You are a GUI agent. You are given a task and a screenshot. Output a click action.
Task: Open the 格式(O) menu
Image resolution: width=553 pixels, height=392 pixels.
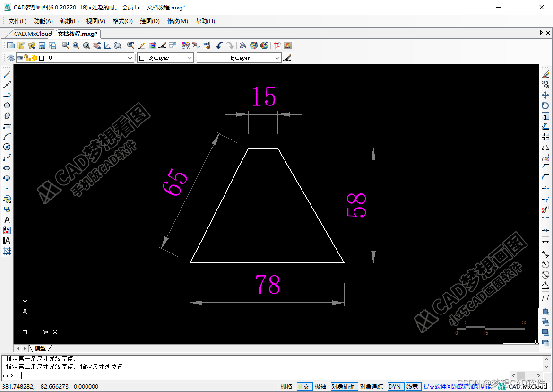pyautogui.click(x=122, y=21)
